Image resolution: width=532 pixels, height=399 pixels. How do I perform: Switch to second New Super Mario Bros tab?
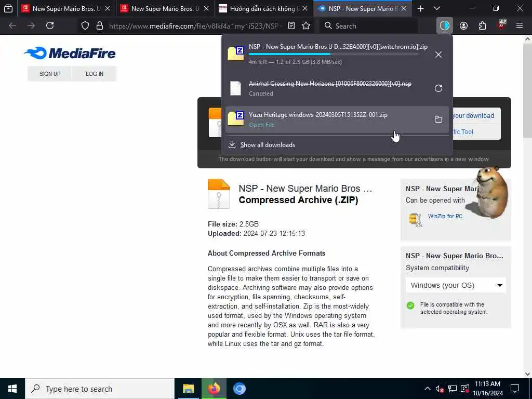(x=165, y=9)
